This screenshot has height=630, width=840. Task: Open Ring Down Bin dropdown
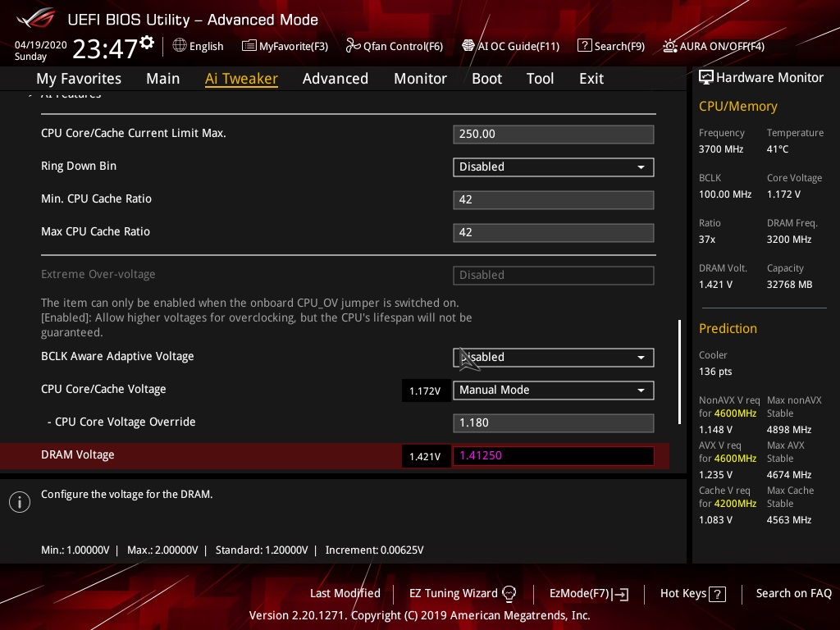(554, 167)
